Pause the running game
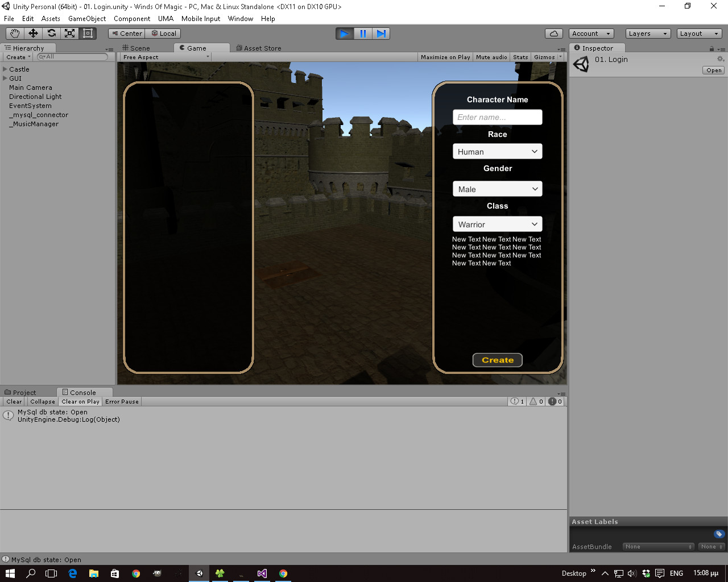 coord(363,34)
